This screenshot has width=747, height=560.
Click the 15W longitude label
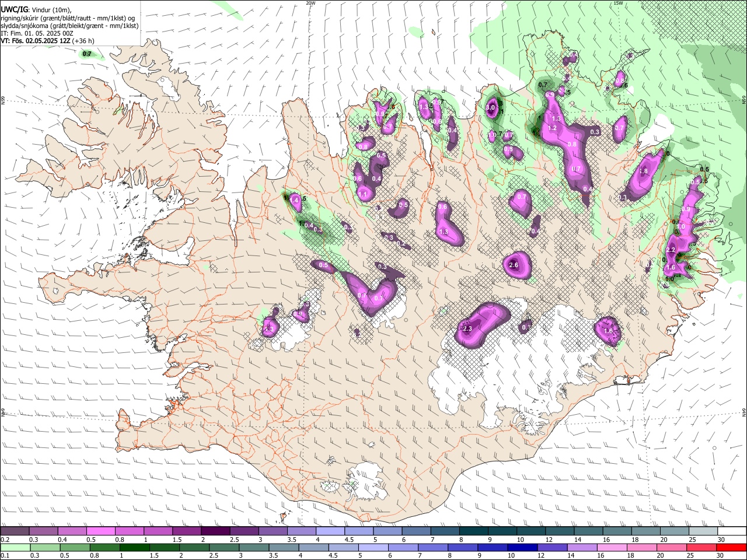(618, 3)
